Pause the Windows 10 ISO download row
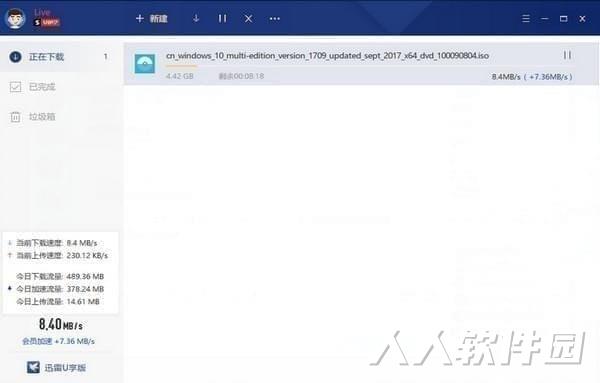 coord(567,55)
